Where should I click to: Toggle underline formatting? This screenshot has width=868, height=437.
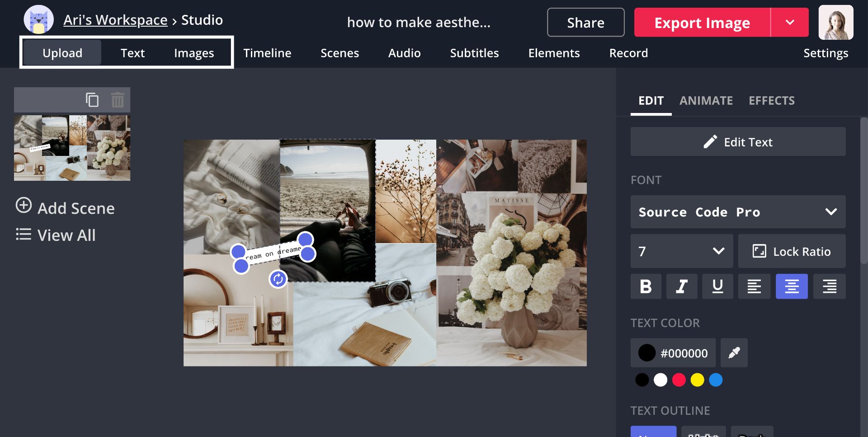(717, 286)
